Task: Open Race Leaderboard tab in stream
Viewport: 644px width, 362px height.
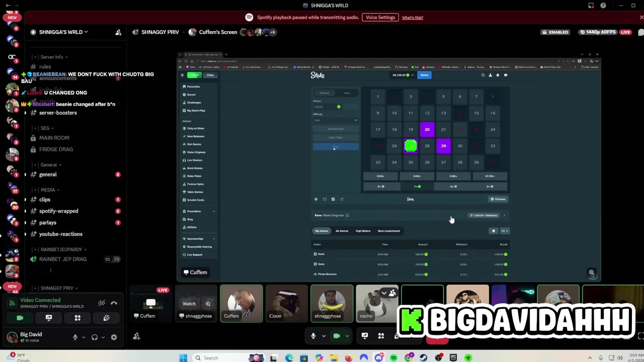Action: coord(389,231)
